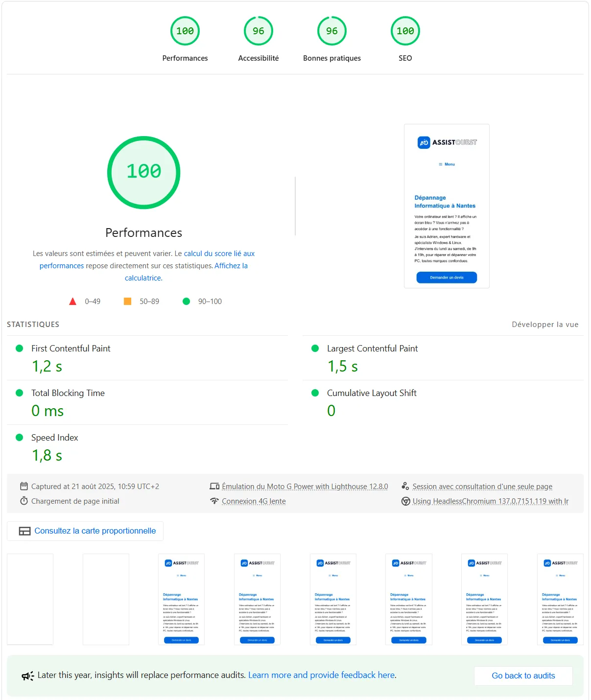Expand the Cumulative Layout Shift metric
The height and width of the screenshot is (700, 591).
(x=372, y=393)
